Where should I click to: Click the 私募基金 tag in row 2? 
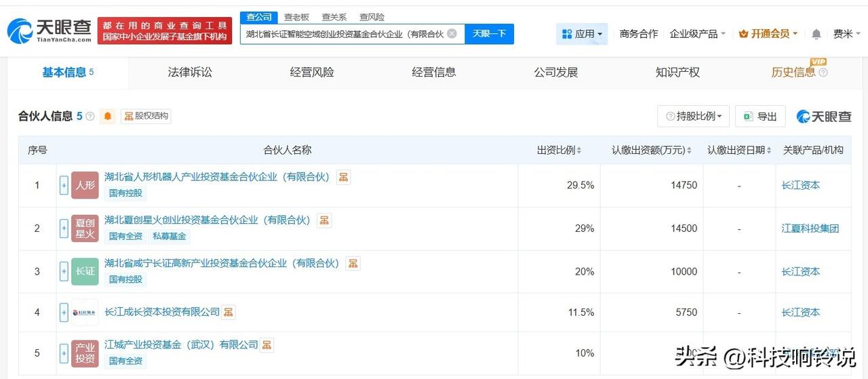[x=170, y=237]
